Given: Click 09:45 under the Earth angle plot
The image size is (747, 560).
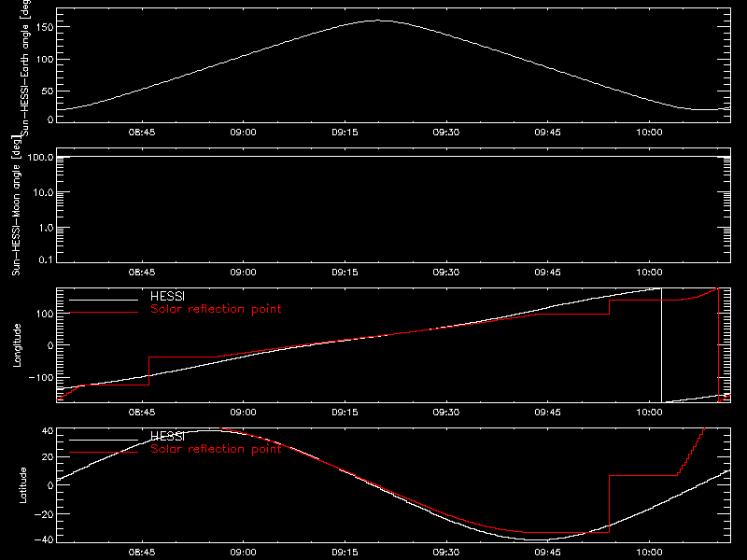Looking at the screenshot, I should [x=547, y=133].
